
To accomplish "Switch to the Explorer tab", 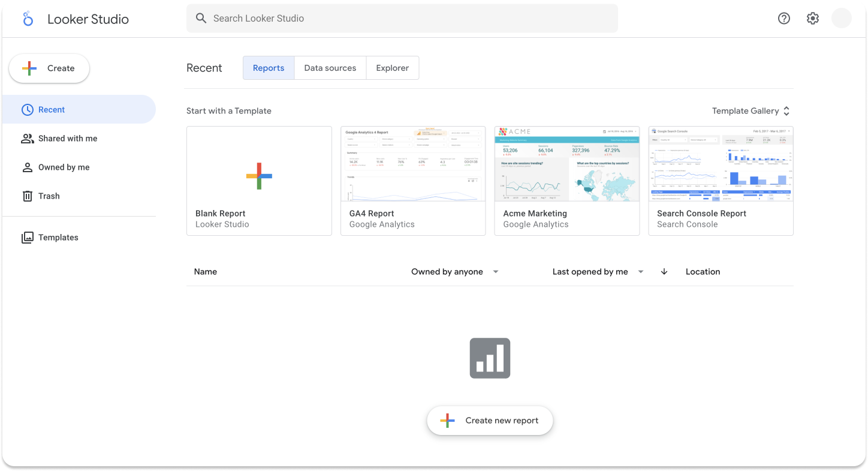I will [393, 68].
